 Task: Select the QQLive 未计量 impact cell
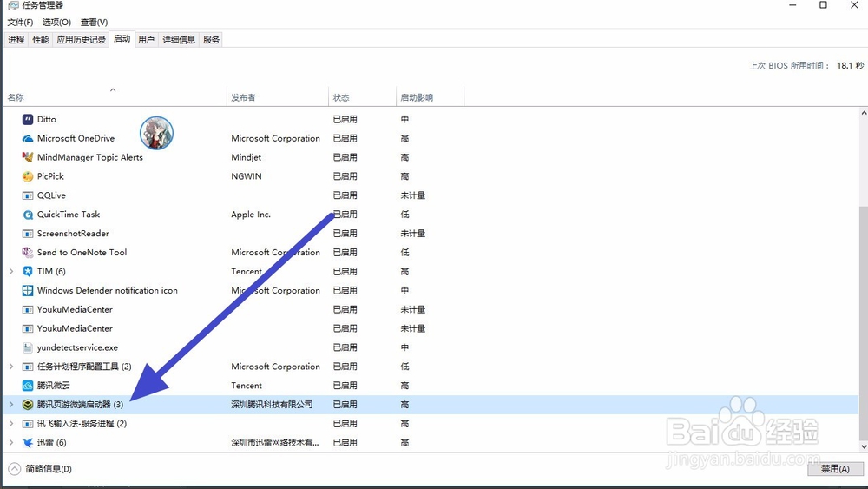tap(413, 195)
